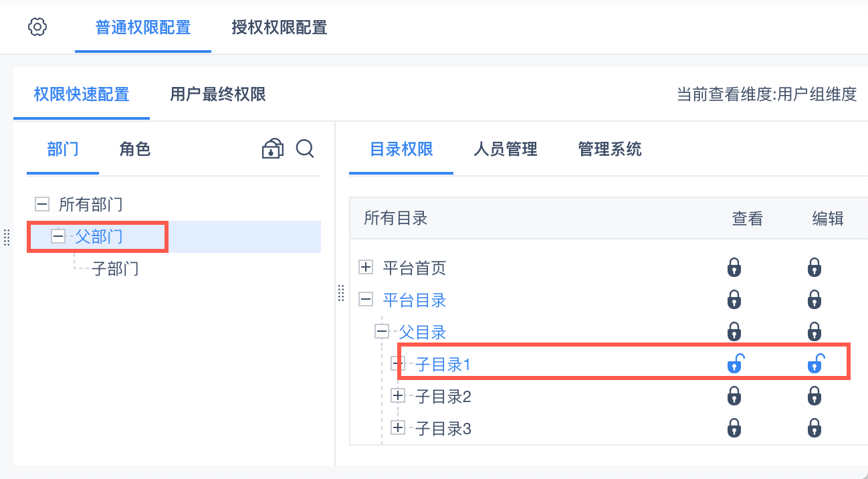Open the department search magnifier icon

point(305,149)
